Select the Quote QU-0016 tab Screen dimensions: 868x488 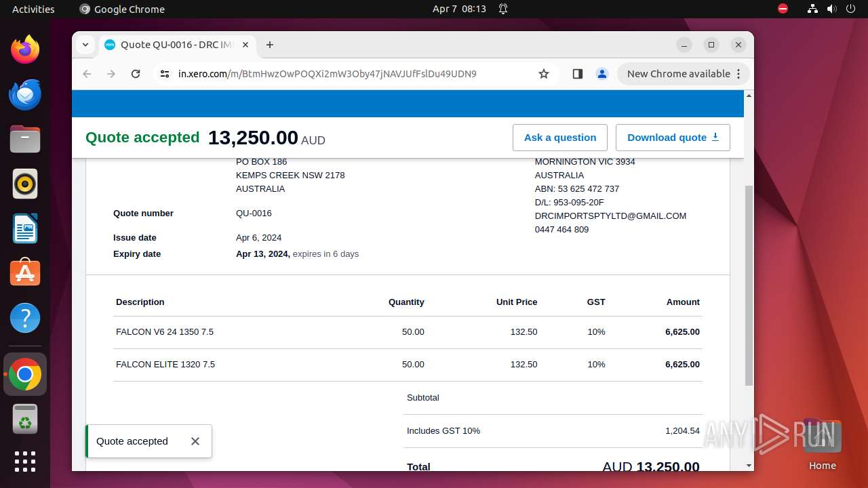click(178, 45)
